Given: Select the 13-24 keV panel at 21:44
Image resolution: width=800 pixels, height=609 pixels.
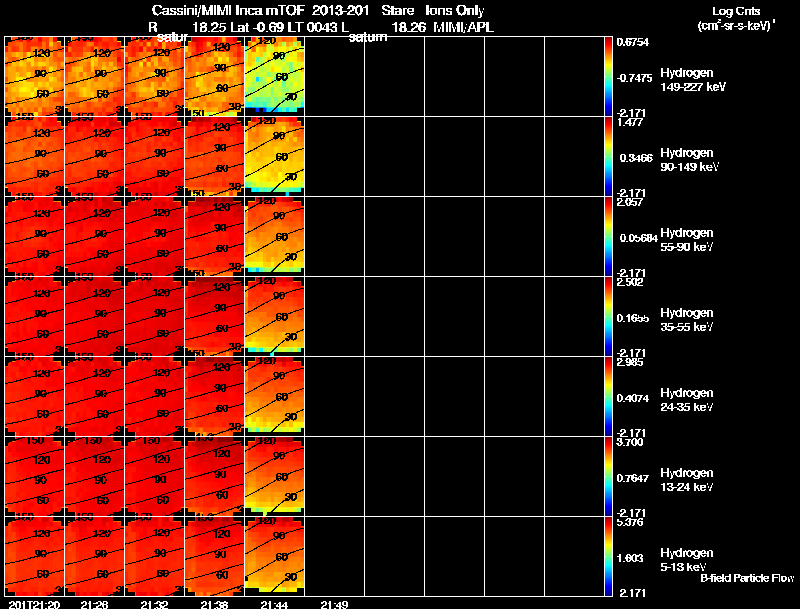Looking at the screenshot, I should tap(274, 476).
